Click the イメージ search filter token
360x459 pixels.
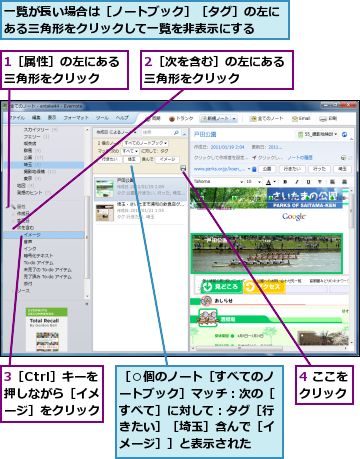[167, 160]
